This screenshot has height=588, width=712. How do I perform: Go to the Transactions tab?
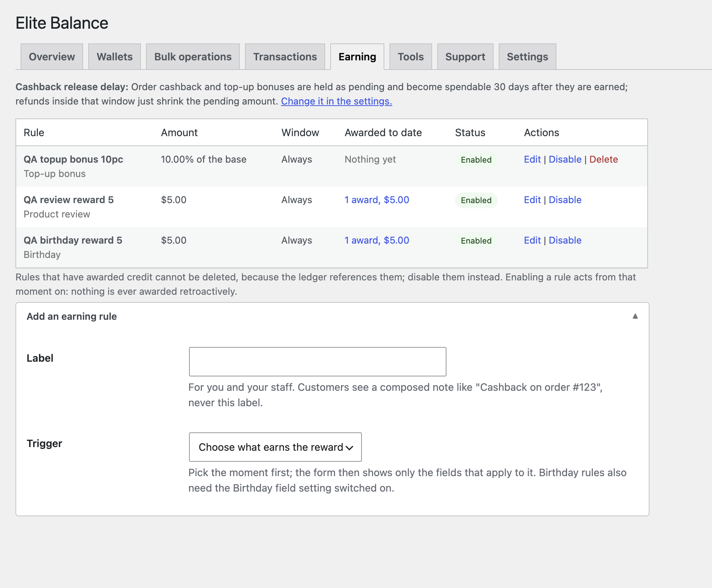(x=285, y=57)
